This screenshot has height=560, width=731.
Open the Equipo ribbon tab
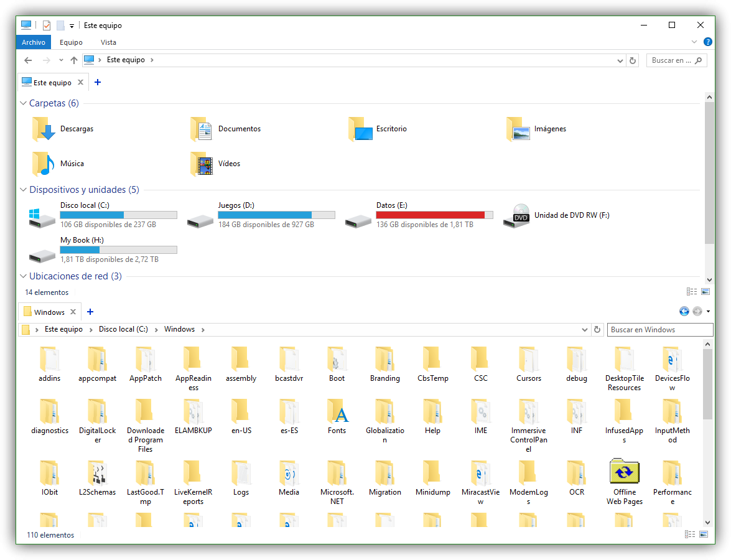click(x=71, y=42)
